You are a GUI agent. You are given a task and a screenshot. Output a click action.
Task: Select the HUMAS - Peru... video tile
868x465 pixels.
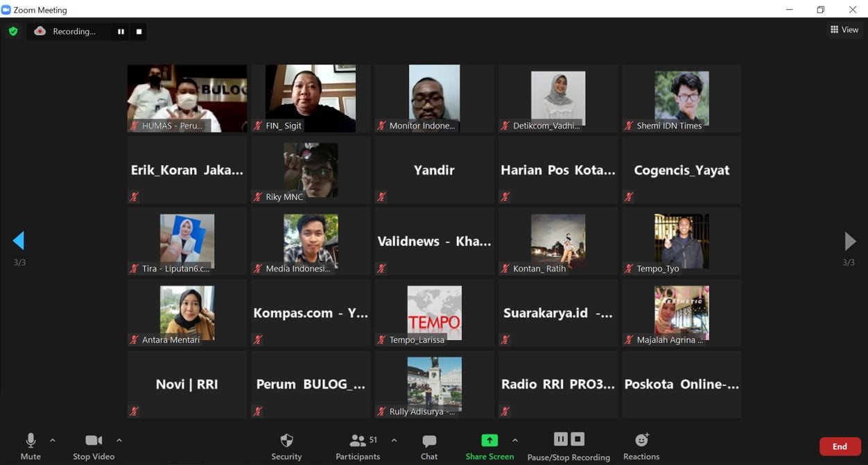(187, 99)
